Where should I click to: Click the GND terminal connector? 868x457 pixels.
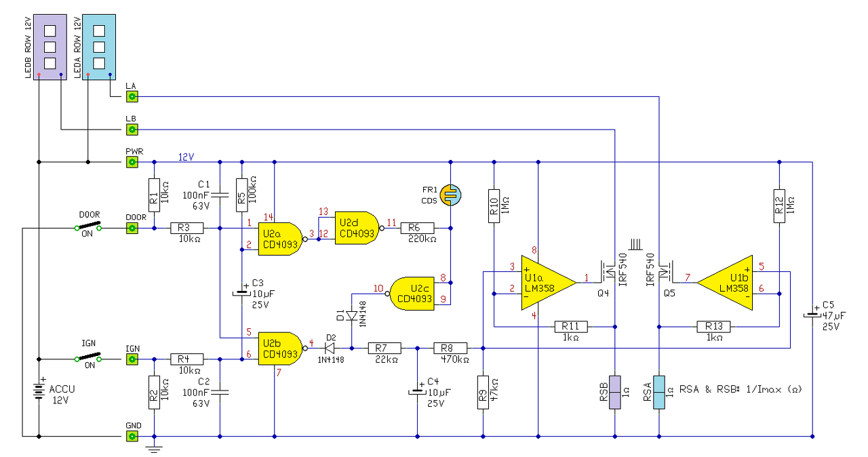tap(132, 436)
